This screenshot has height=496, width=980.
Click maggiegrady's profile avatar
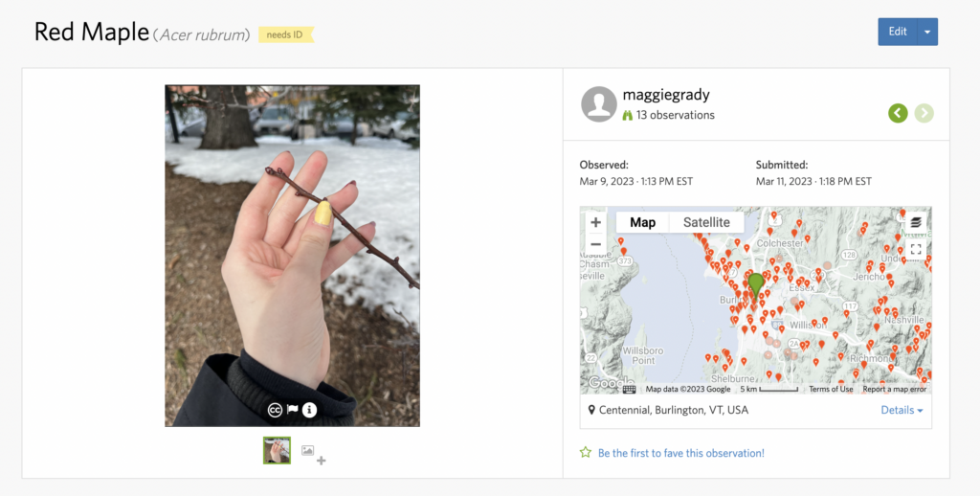click(x=599, y=104)
